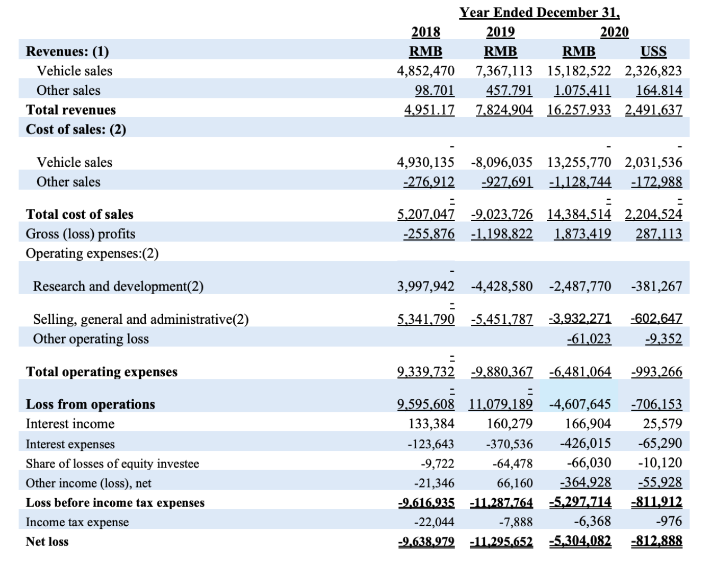Click the 'Research and development(2)' row label
The height and width of the screenshot is (566, 728).
(x=118, y=286)
